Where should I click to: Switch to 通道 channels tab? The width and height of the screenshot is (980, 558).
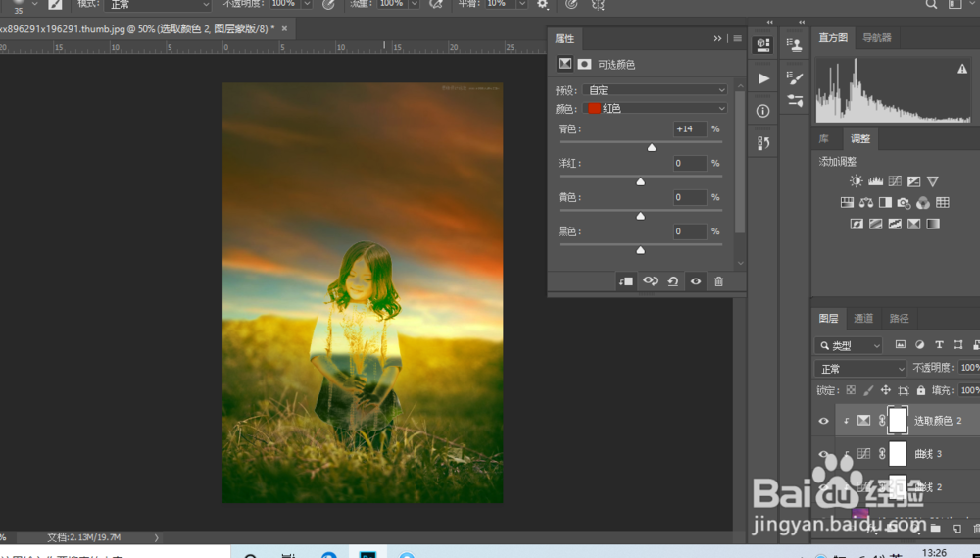tap(863, 319)
